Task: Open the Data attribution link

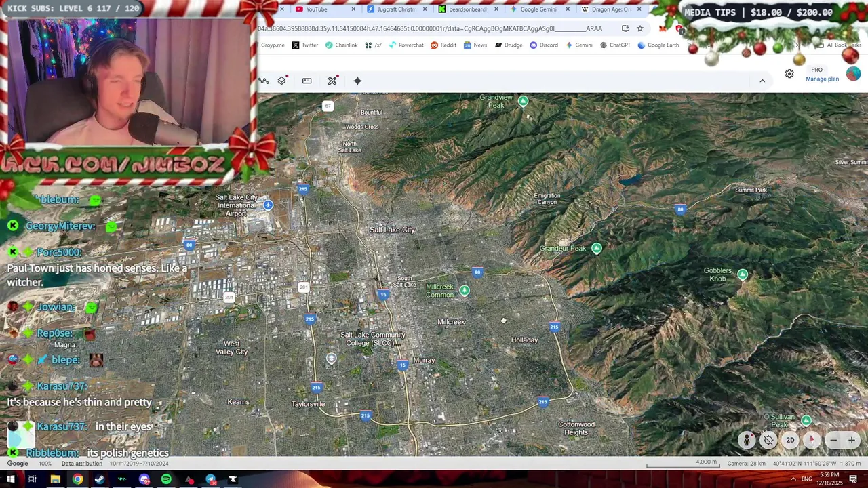Action: tap(81, 464)
